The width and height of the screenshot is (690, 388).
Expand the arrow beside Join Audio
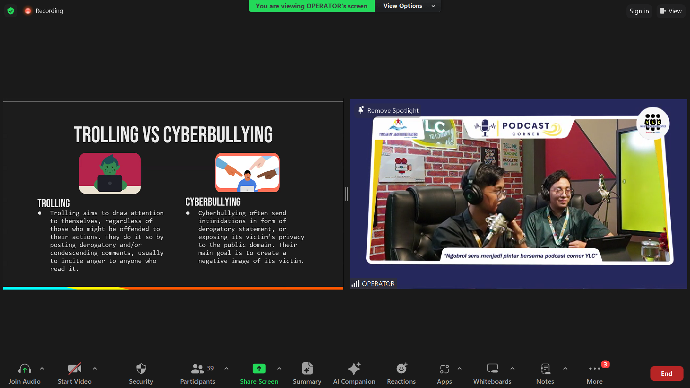pos(42,369)
